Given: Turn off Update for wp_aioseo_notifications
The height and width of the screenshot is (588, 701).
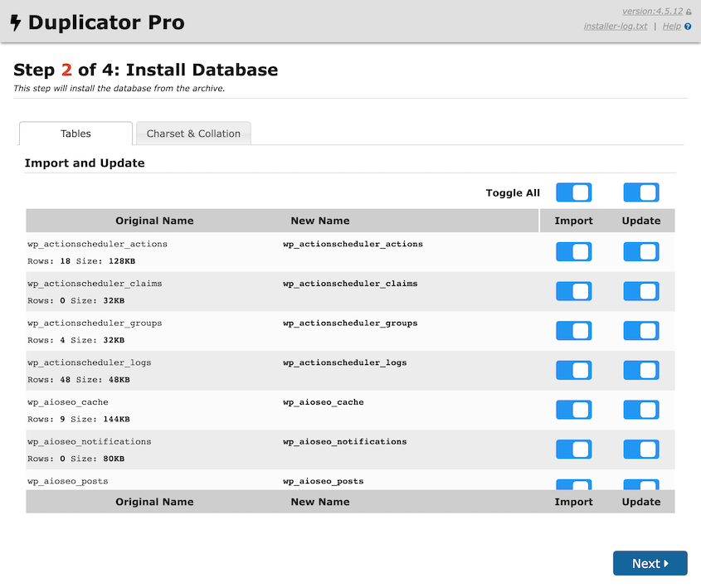Looking at the screenshot, I should [x=640, y=449].
